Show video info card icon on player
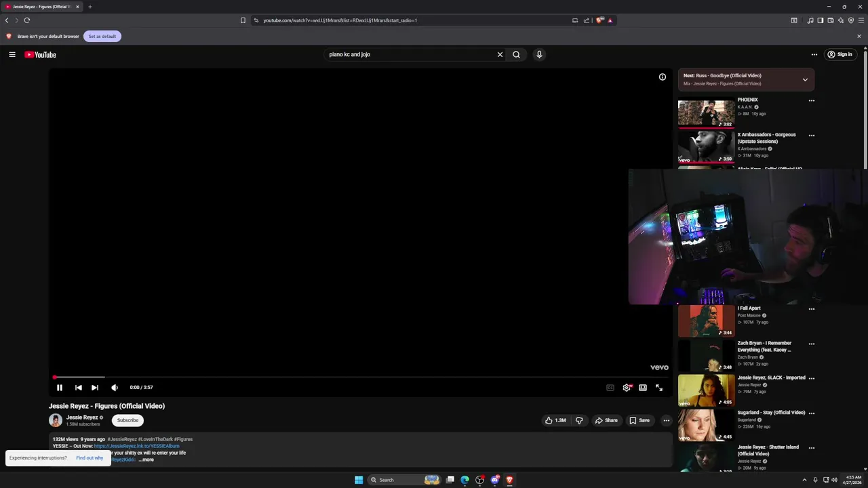Viewport: 868px width, 488px height. [663, 77]
